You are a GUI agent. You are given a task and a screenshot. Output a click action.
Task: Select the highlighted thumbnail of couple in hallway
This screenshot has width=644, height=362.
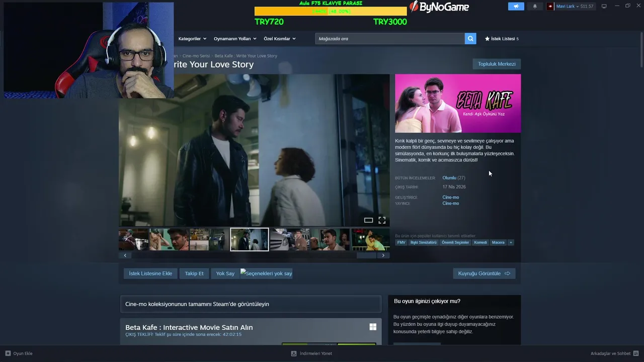pyautogui.click(x=250, y=239)
